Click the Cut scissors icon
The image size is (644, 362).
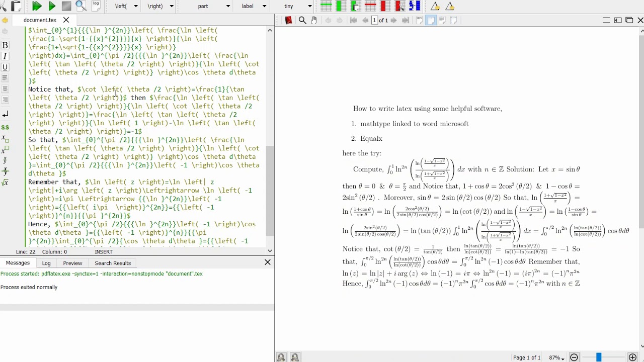pos(3,6)
